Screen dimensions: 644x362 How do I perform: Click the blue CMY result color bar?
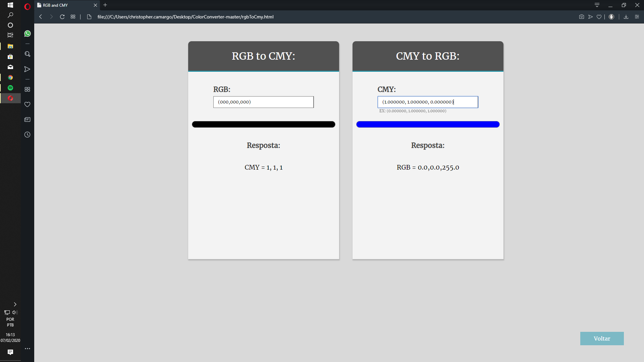coord(428,124)
